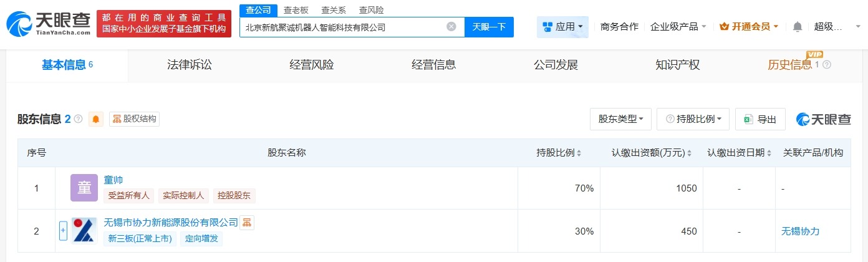Click the red promotional banner in header
This screenshot has width=868, height=262.
(x=164, y=23)
